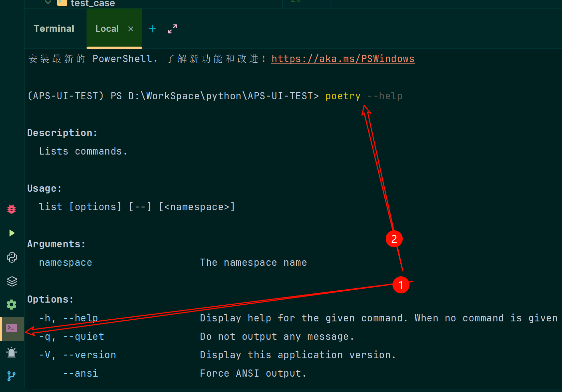Click the Terminal tool window icon

tap(12, 329)
